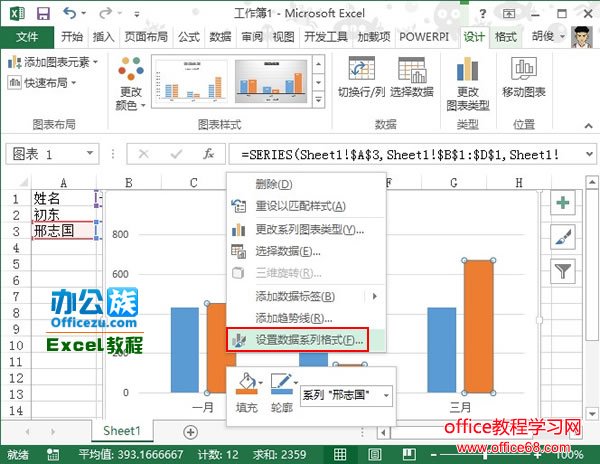Open the Data tab (数据)

220,37
